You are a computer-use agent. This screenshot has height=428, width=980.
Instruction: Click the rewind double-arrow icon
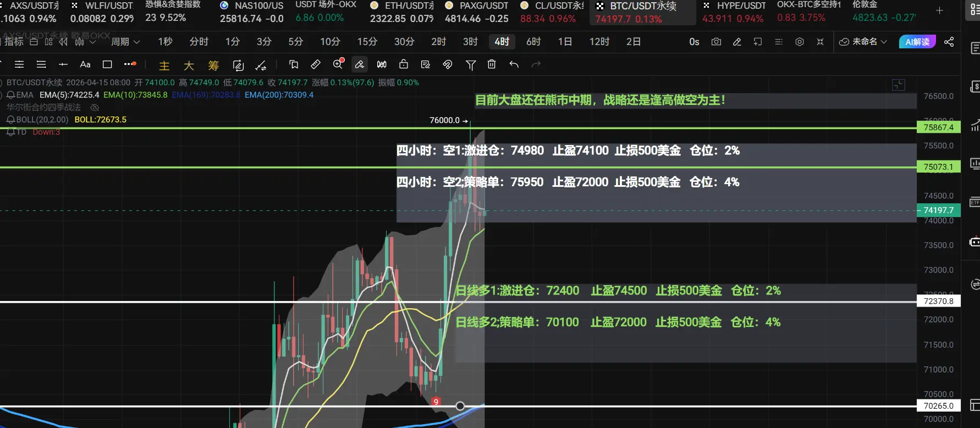click(63, 42)
